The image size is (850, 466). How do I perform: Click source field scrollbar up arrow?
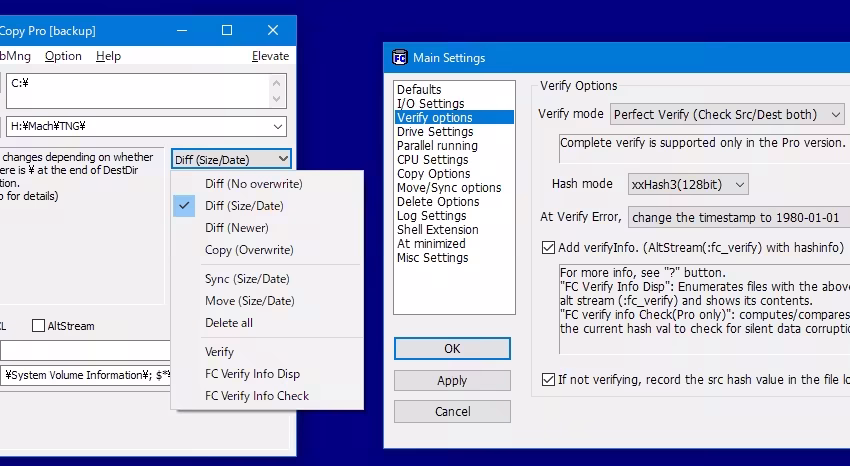click(276, 83)
